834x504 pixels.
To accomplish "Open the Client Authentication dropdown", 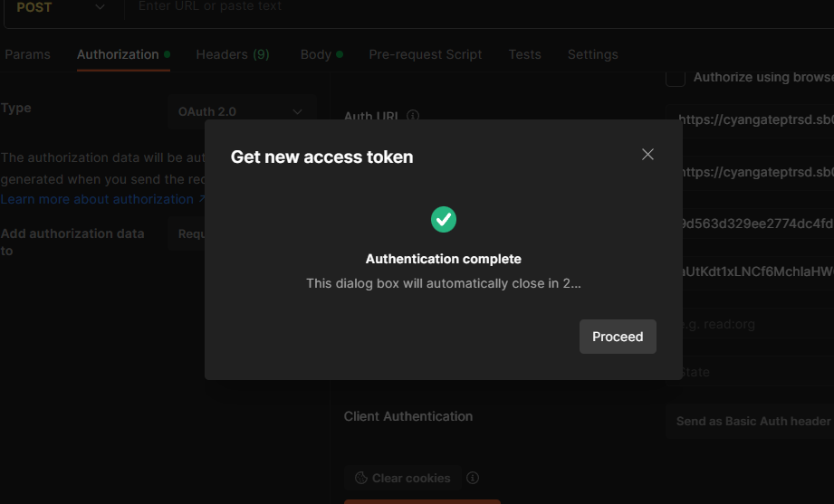I will (752, 421).
